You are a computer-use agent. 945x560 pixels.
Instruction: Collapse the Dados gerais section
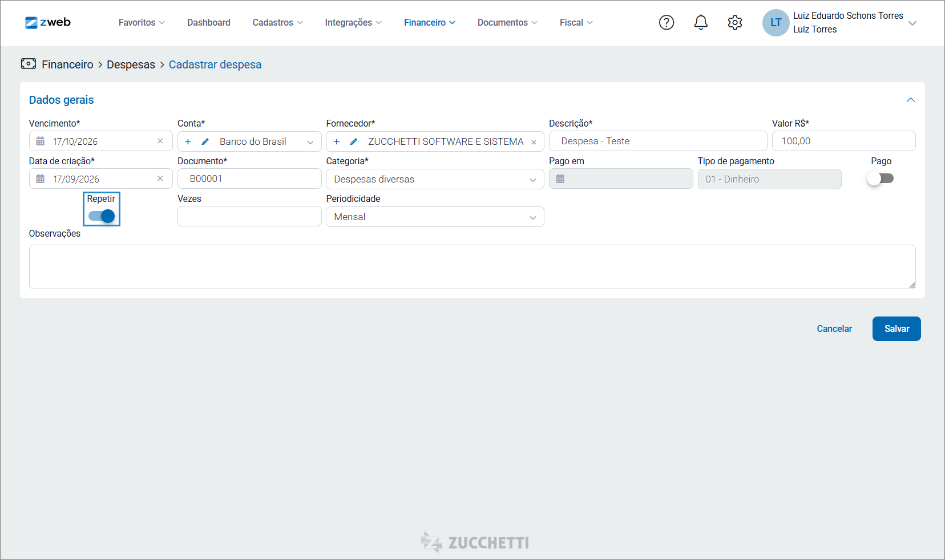[x=911, y=100]
